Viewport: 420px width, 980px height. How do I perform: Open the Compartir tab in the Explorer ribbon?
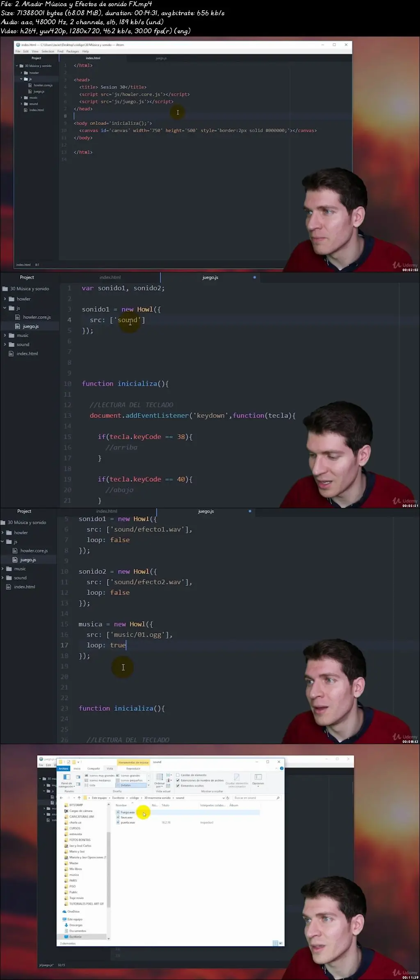[94, 768]
